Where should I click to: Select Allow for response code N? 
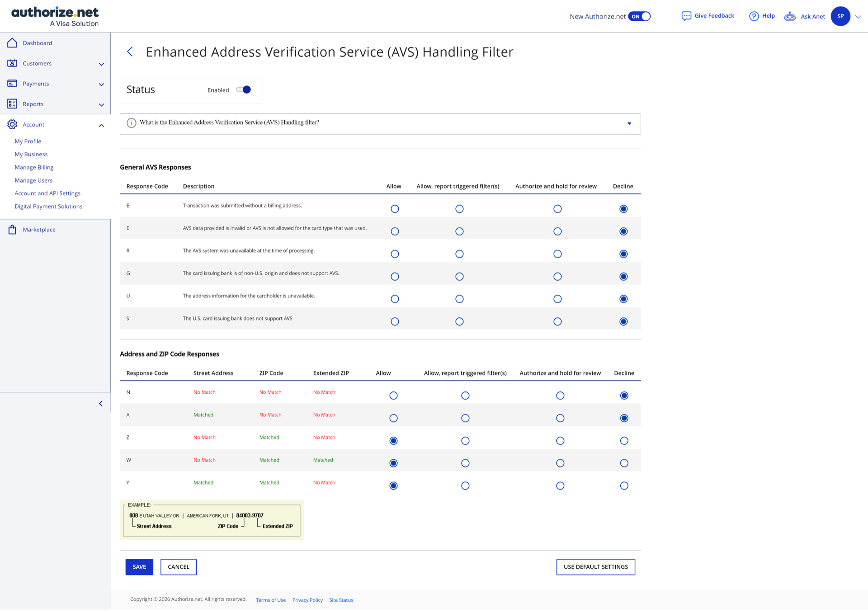pos(393,396)
